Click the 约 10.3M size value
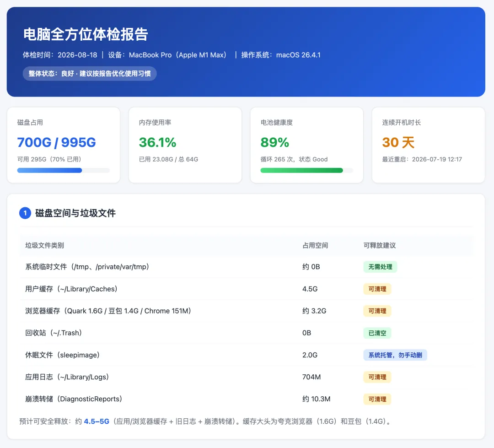 pos(317,399)
